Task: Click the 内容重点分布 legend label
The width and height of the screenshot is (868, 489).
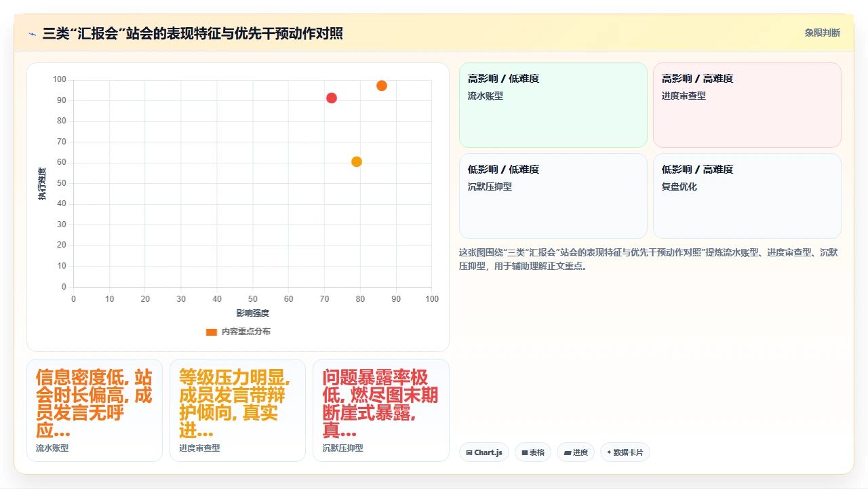Action: click(246, 332)
